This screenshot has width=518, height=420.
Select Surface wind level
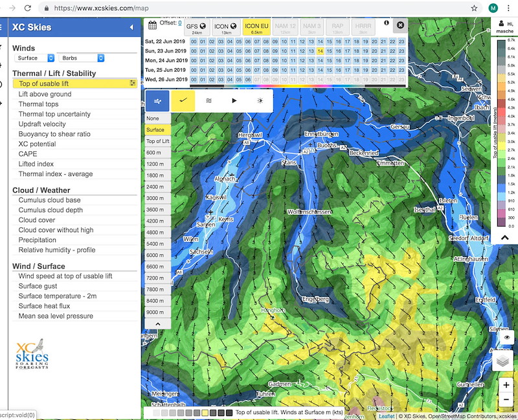tap(157, 130)
